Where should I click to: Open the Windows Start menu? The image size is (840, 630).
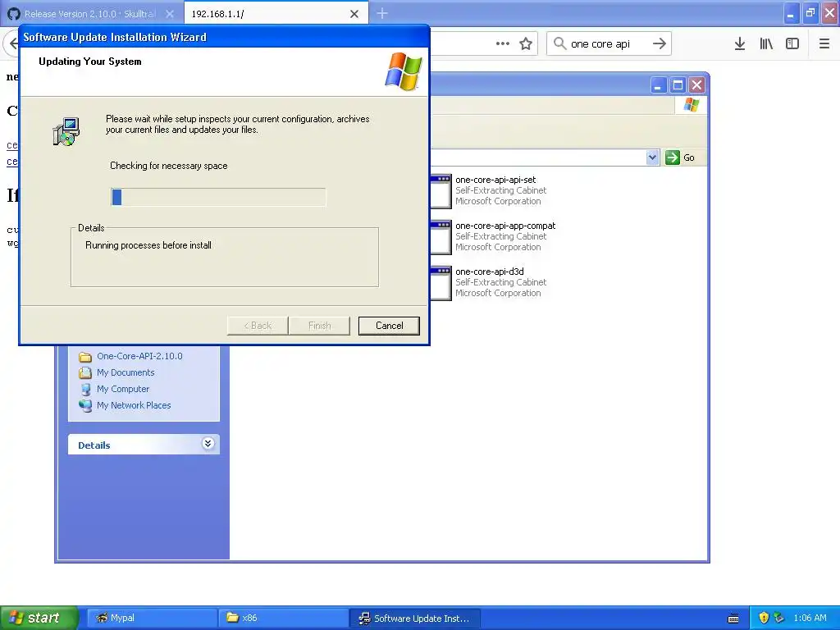[x=39, y=618]
